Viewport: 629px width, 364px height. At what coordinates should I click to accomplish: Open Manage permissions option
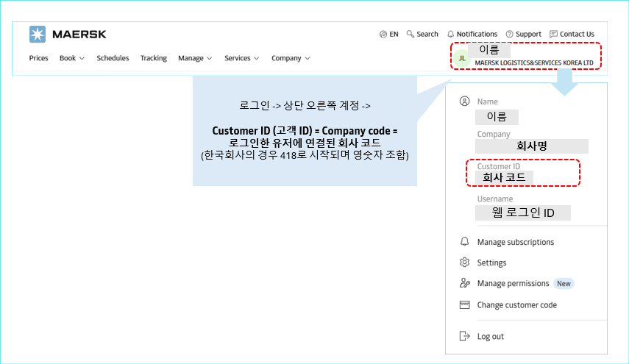click(513, 283)
